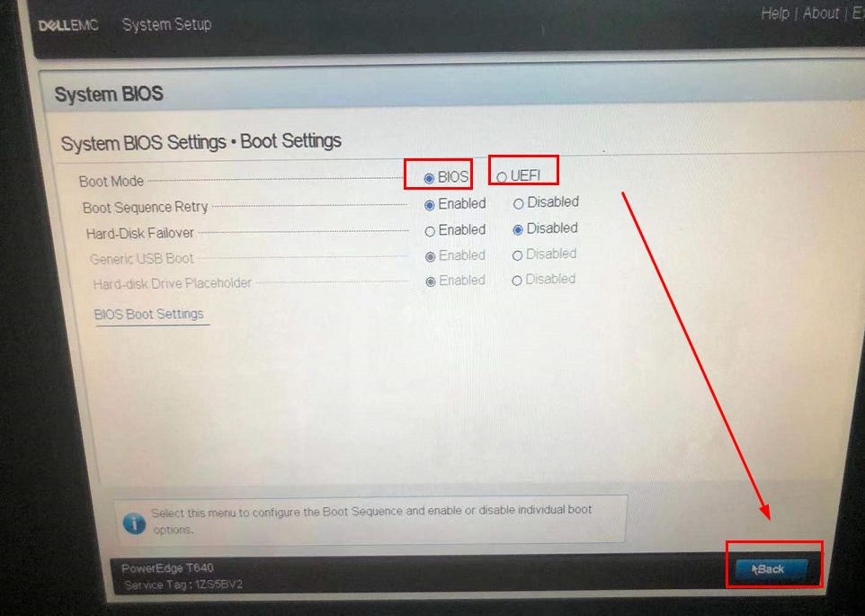Click the blue info icon
The image size is (865, 616).
point(134,522)
